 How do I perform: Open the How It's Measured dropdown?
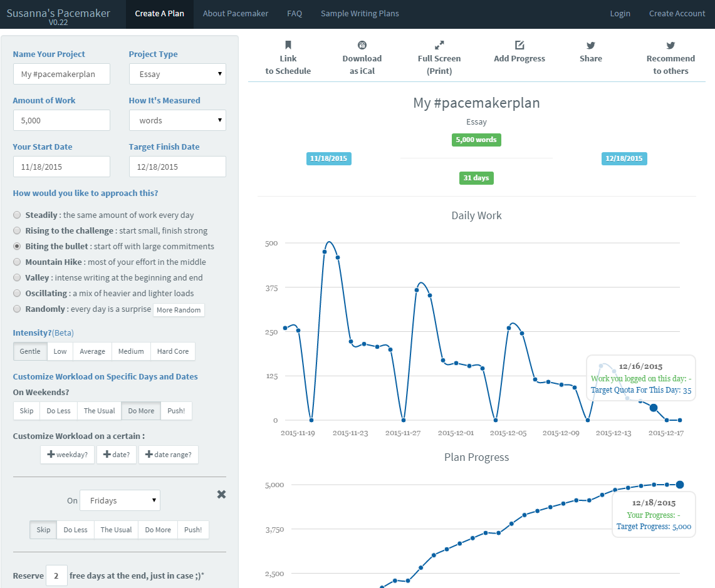[177, 120]
